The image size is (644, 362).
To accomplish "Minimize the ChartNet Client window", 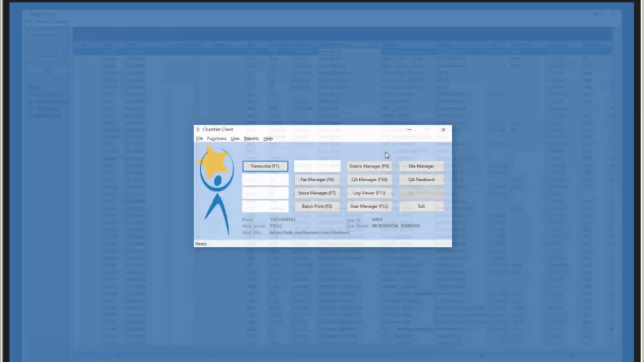I will coord(409,129).
